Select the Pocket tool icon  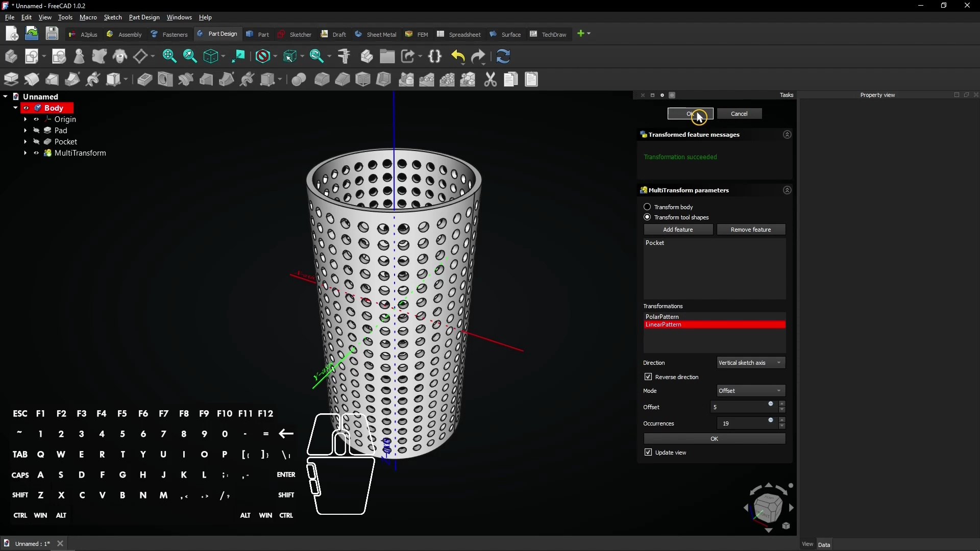[x=144, y=80]
